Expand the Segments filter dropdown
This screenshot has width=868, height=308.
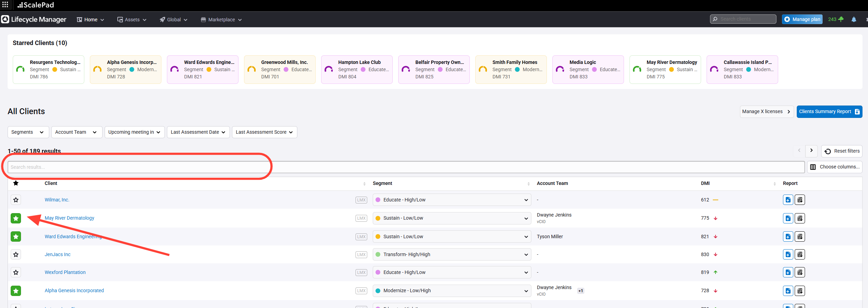[x=28, y=132]
